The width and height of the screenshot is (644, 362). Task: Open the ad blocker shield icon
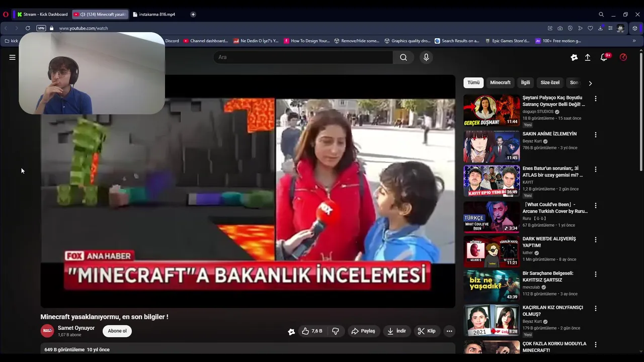tap(570, 28)
